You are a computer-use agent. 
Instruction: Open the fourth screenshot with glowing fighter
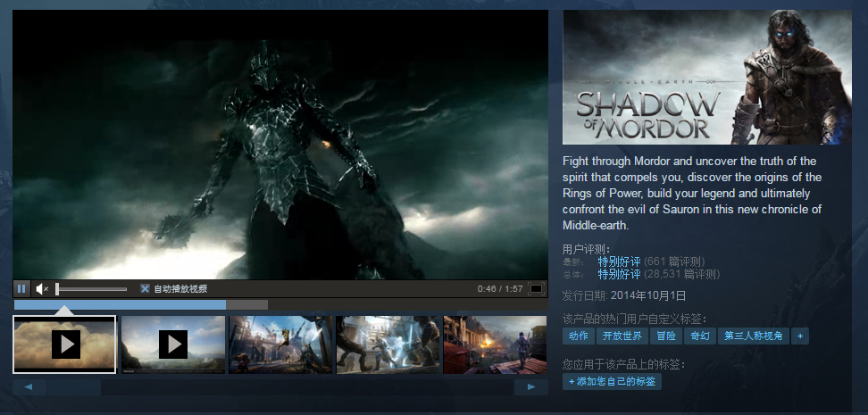(x=388, y=344)
